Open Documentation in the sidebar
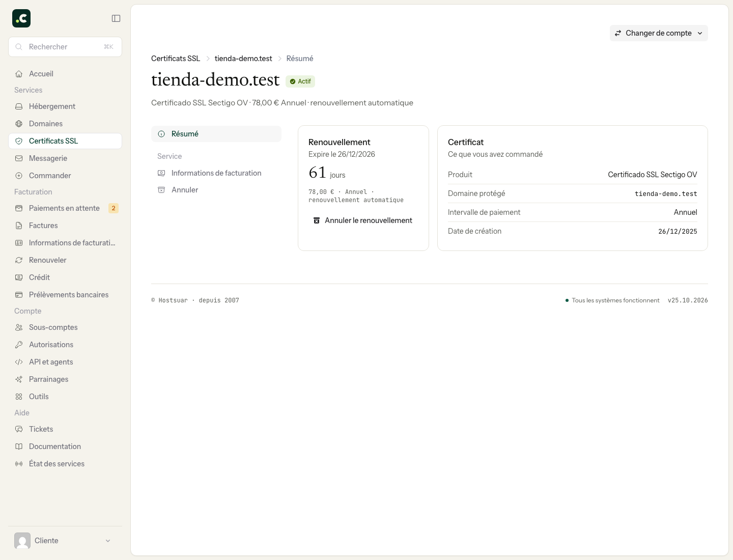 coord(65,446)
